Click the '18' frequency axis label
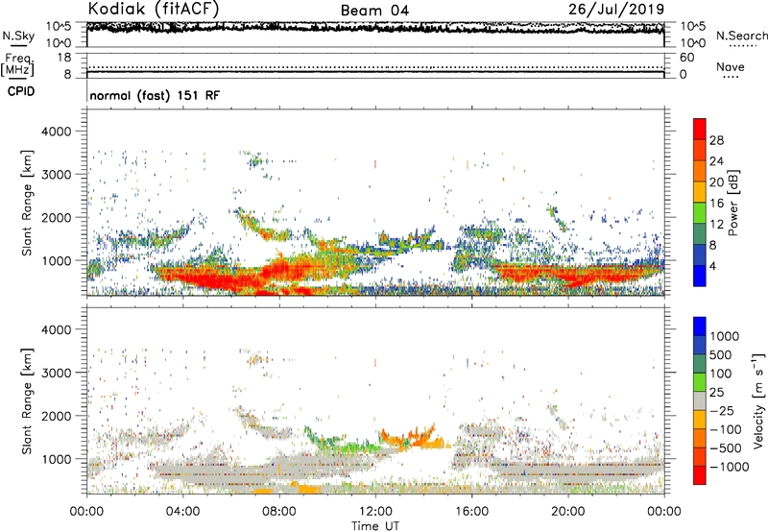The width and height of the screenshot is (768, 532). 64,58
